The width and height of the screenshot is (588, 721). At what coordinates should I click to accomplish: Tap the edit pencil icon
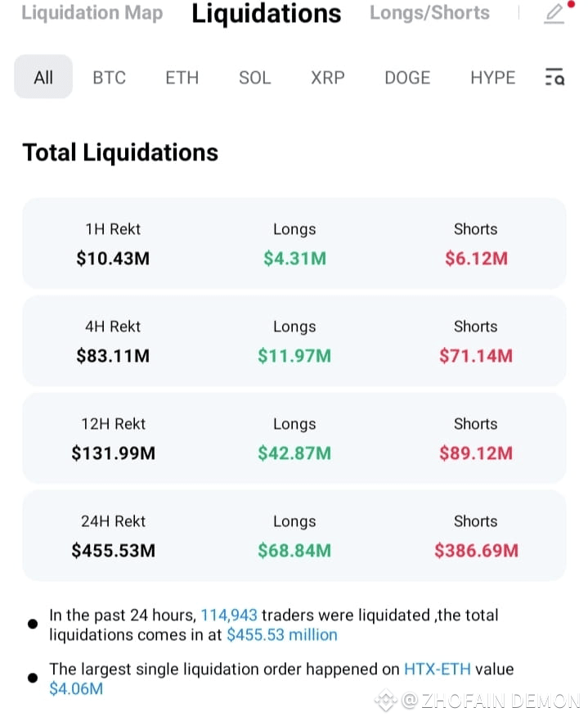(x=554, y=14)
